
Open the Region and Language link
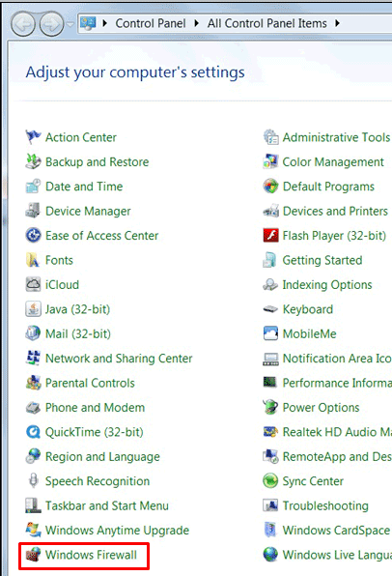pyautogui.click(x=102, y=456)
